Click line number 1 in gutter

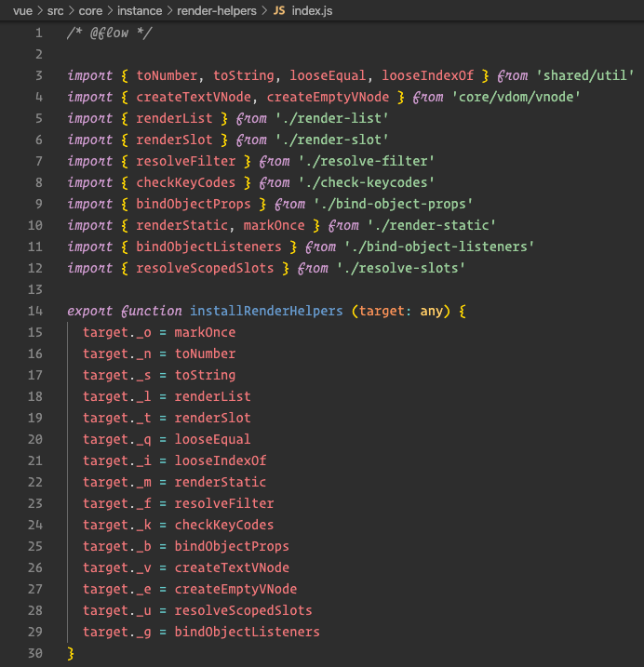[x=39, y=33]
